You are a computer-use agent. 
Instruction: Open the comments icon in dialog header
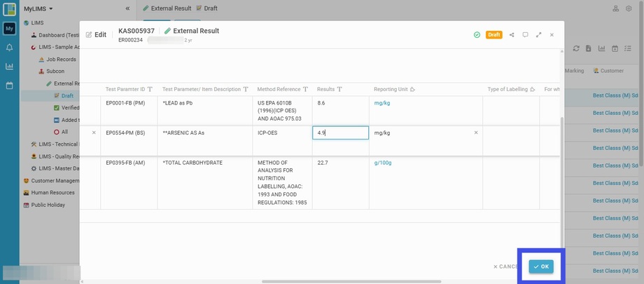point(525,34)
